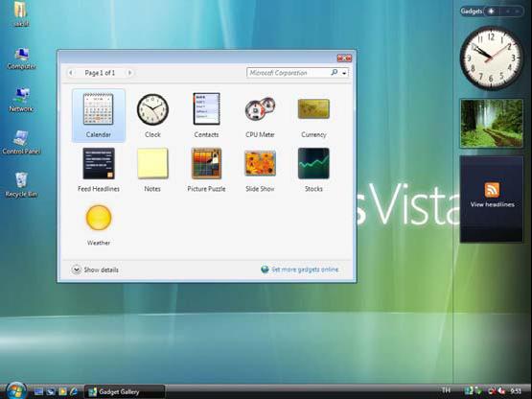The width and height of the screenshot is (532, 399).
Task: Select the Control Panel desktop icon
Action: (x=21, y=143)
